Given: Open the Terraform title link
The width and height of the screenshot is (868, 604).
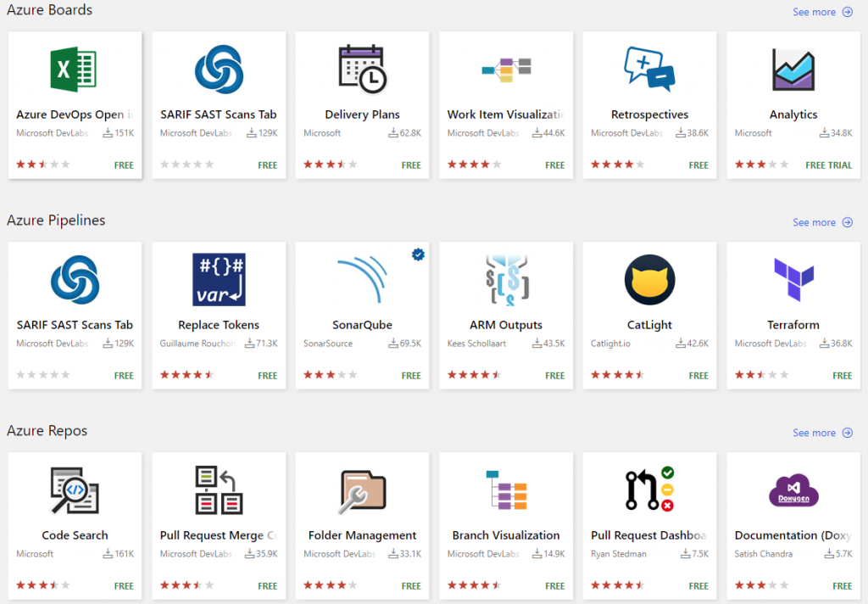Looking at the screenshot, I should [x=793, y=325].
